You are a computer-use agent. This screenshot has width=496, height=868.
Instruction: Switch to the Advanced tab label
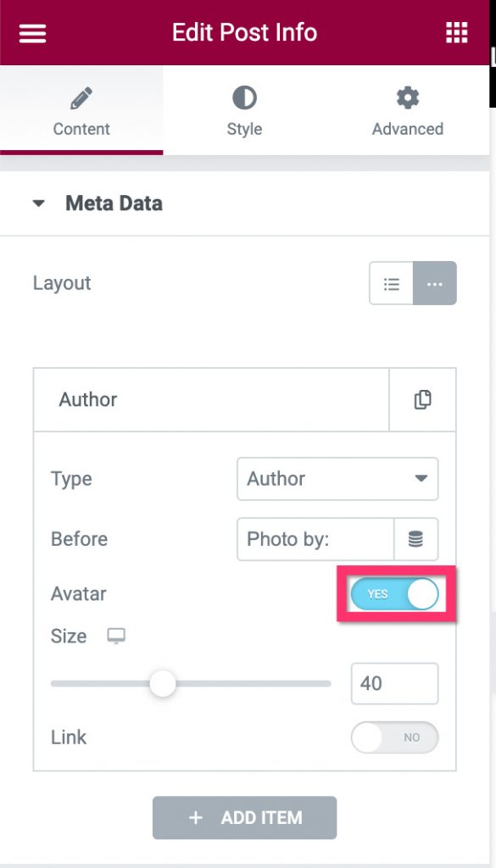408,129
